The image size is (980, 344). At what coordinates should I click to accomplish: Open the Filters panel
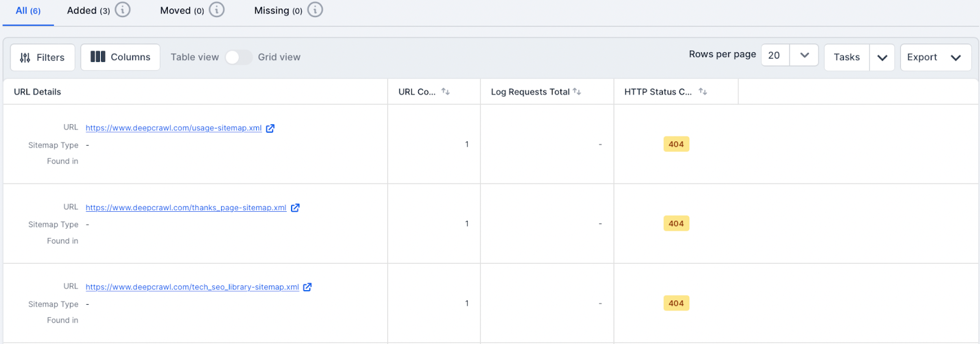[x=42, y=58]
